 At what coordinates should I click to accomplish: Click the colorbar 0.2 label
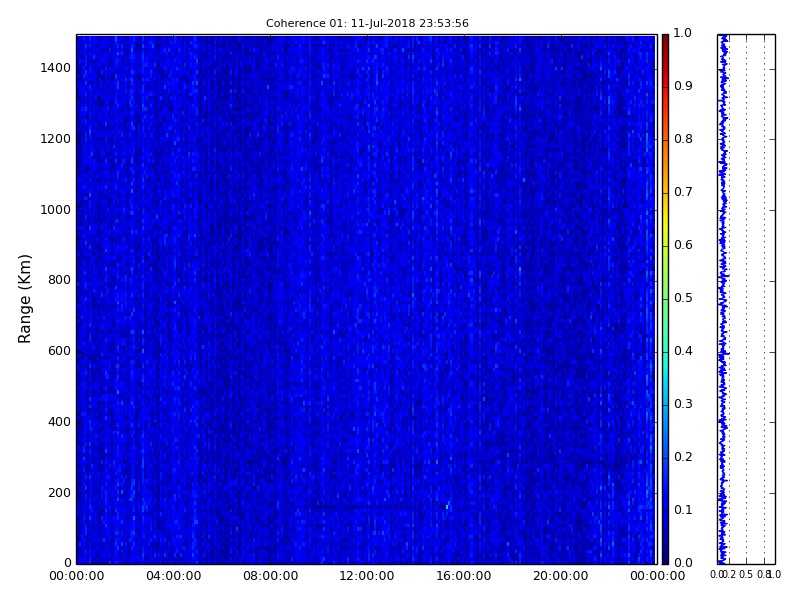683,457
